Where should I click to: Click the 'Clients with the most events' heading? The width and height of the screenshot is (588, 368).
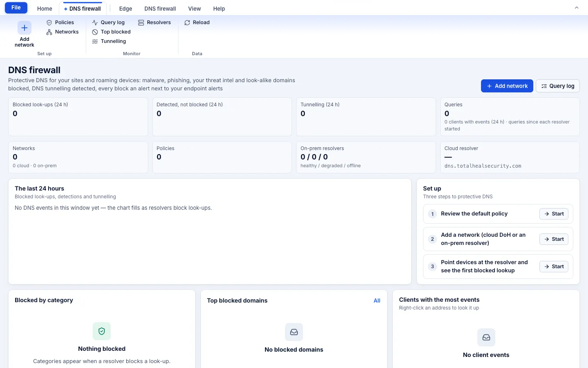coord(439,300)
